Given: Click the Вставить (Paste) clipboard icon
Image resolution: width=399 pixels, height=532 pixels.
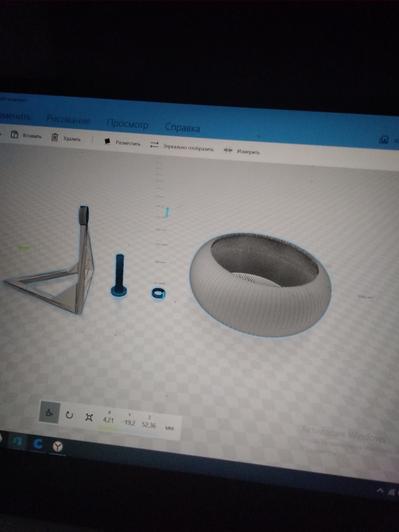Looking at the screenshot, I should (15, 135).
